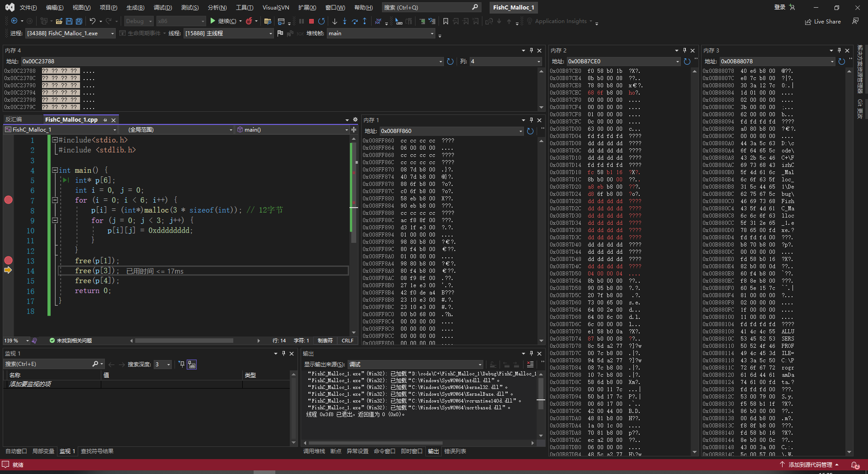Open the Memory 4 columns dropdown
This screenshot has height=474, width=868.
coord(505,62)
